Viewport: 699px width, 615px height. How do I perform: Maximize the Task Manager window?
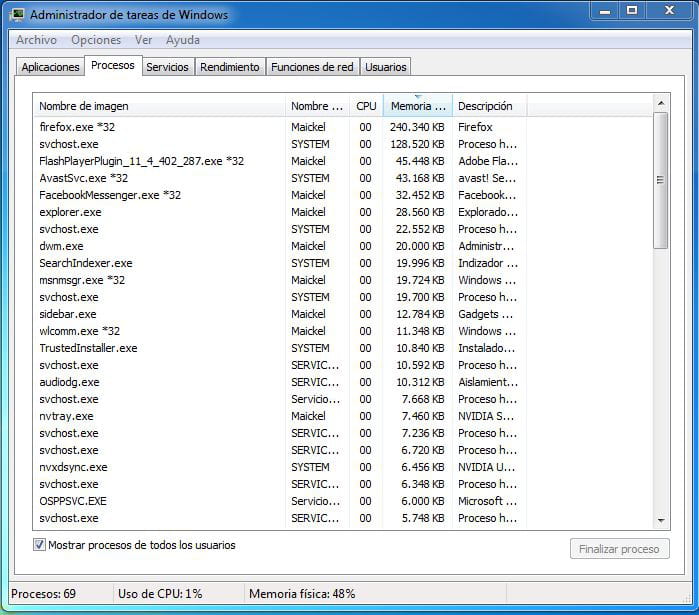click(x=632, y=11)
